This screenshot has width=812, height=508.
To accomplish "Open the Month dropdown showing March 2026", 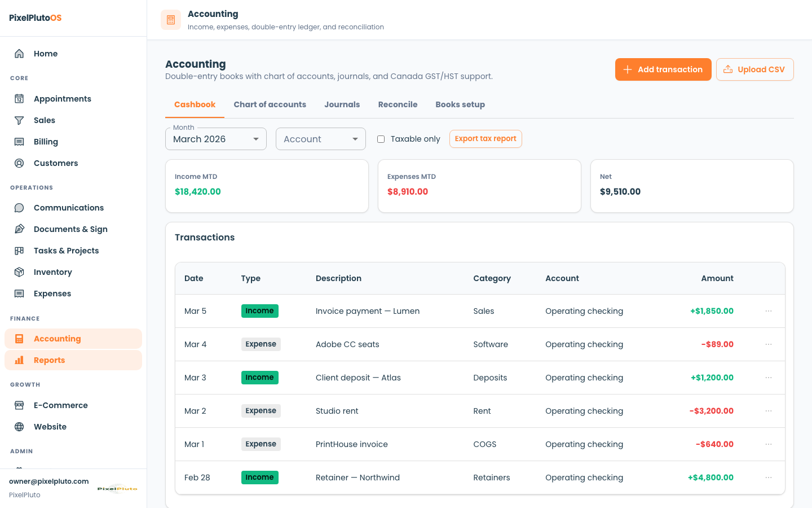I will coord(216,139).
